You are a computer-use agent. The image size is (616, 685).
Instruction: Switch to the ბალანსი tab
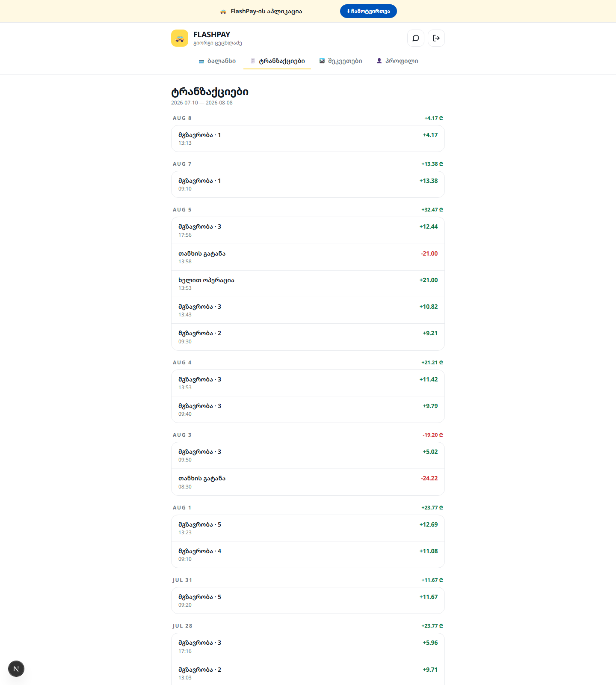[x=217, y=61]
